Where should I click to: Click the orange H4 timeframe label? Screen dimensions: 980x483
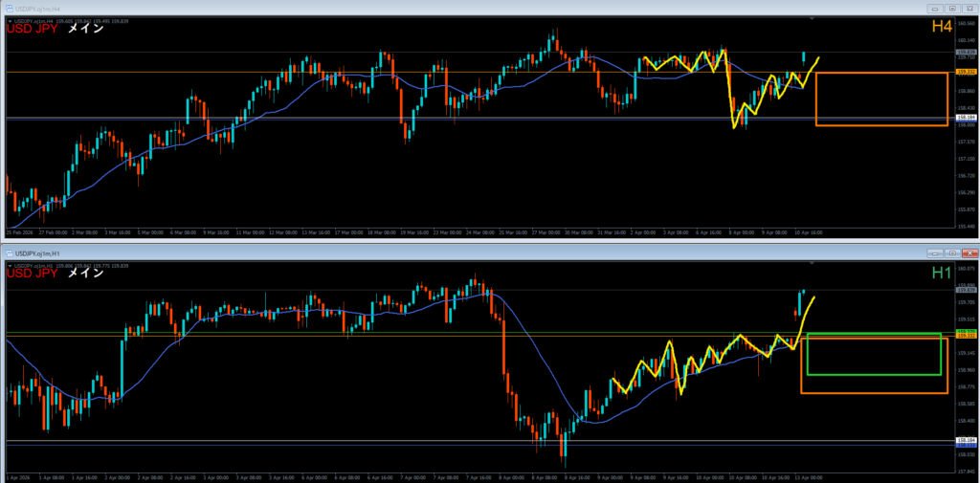[942, 29]
